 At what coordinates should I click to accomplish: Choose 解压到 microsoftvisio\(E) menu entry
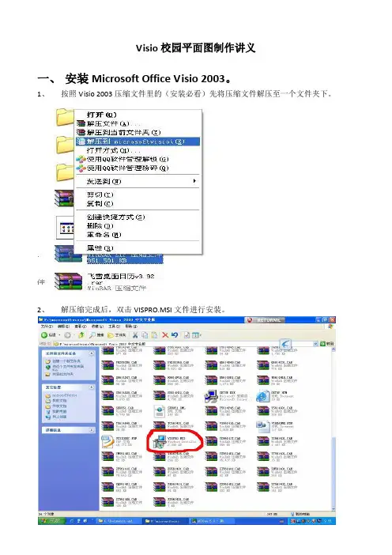[x=138, y=142]
